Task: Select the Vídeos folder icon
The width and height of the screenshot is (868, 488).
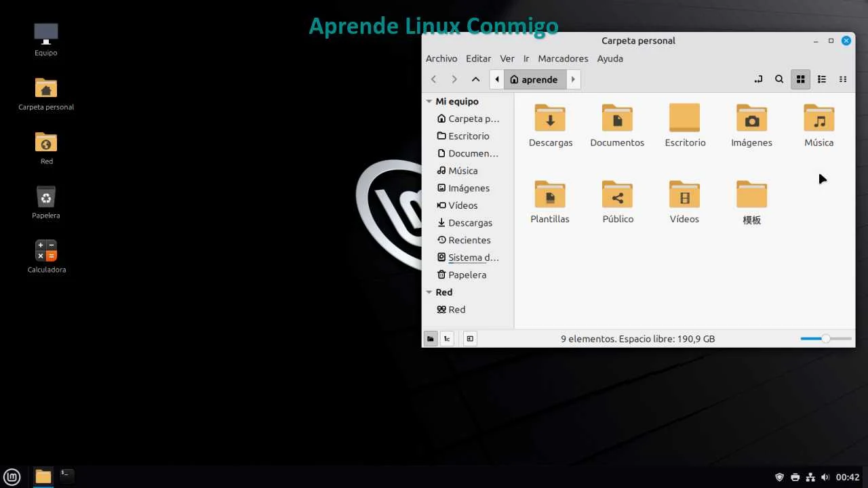Action: 684,195
